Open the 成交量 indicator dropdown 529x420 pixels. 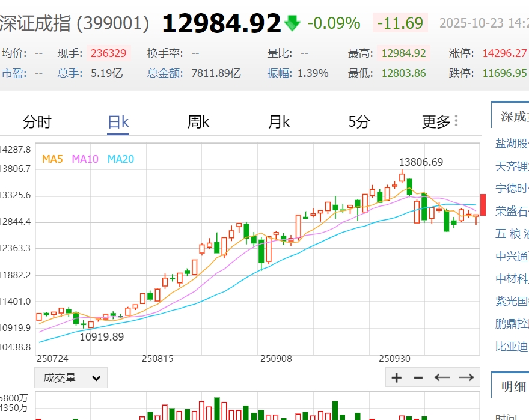point(71,378)
